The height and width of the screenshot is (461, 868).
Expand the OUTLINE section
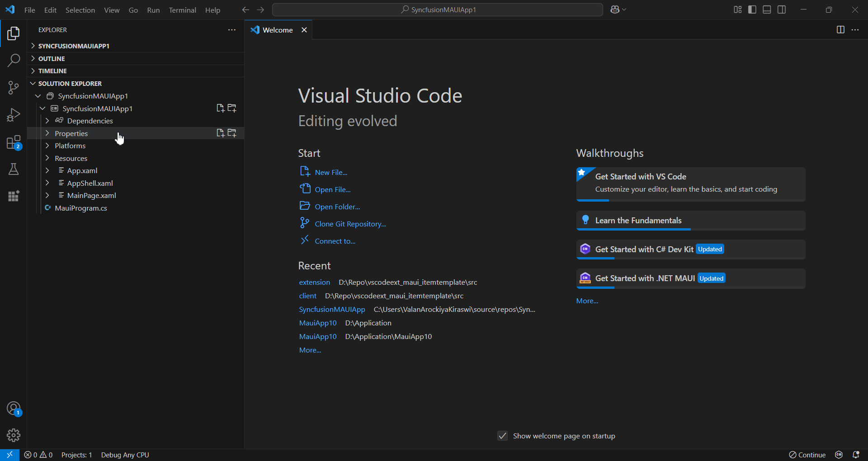[52, 59]
